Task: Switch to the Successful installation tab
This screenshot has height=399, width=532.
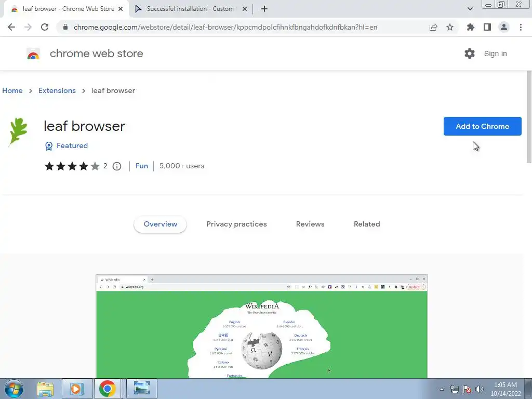Action: tap(191, 9)
